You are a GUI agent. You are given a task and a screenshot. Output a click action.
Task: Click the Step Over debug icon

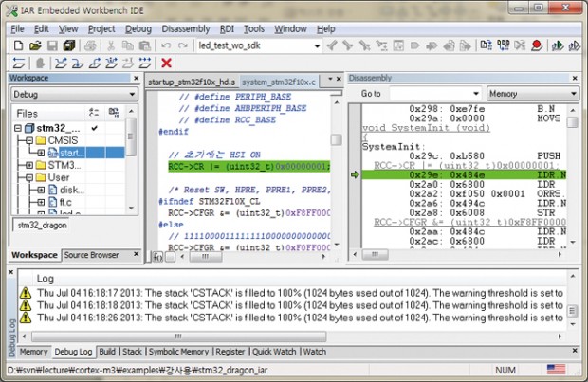point(61,63)
